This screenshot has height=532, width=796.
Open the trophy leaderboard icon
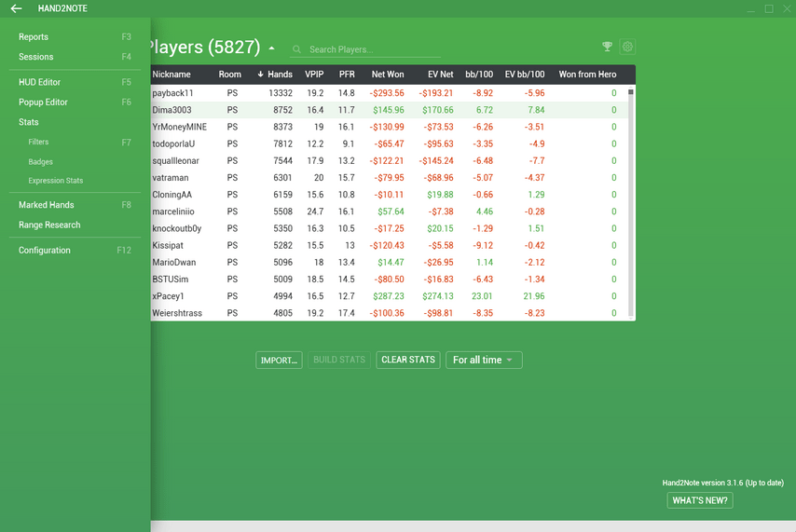pos(607,47)
